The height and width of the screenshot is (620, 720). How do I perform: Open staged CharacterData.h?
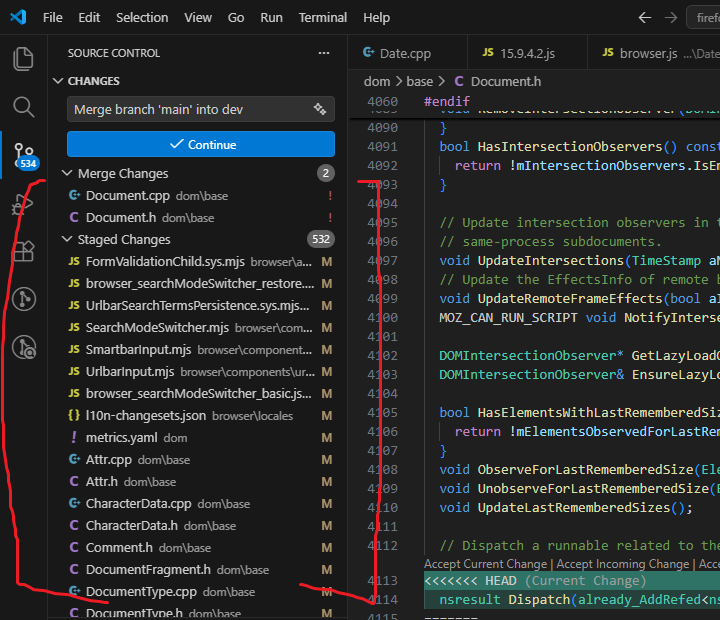200,526
